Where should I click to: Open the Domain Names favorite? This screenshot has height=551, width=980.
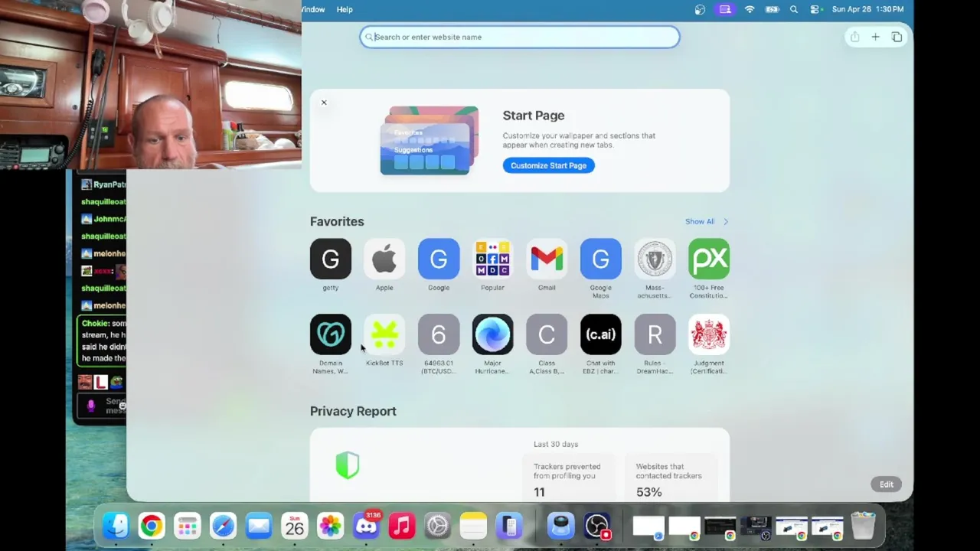pos(331,334)
